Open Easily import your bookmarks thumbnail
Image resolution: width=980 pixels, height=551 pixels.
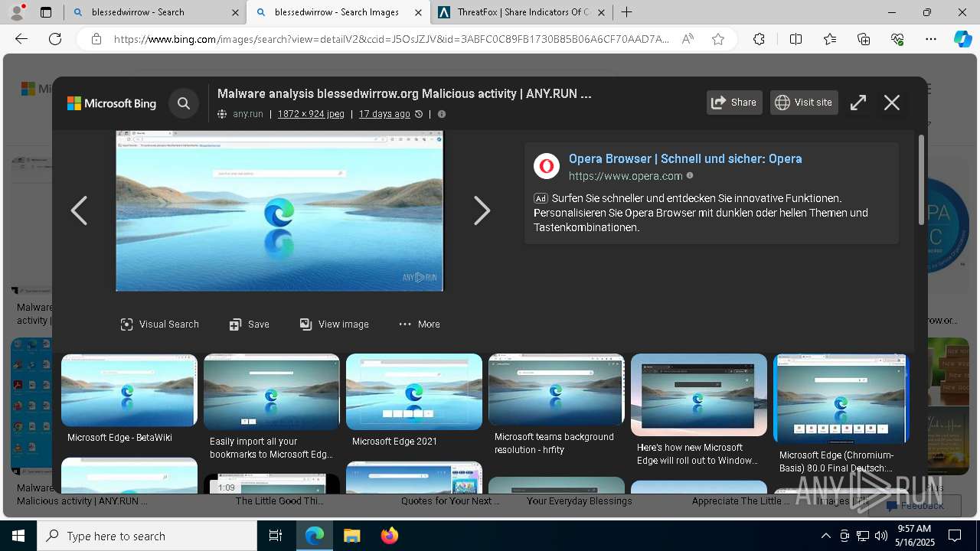(272, 392)
